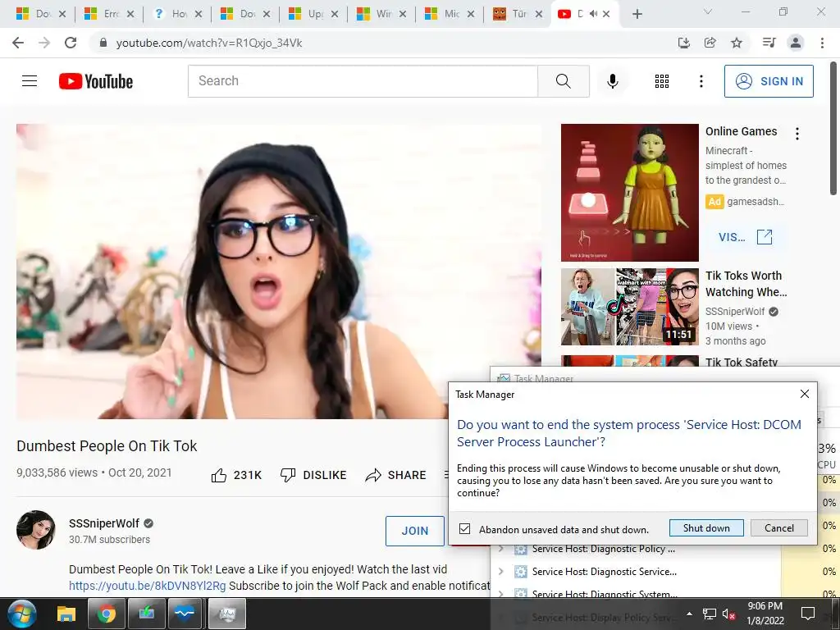The height and width of the screenshot is (630, 840).
Task: Open File Explorer from taskbar
Action: 66,614
